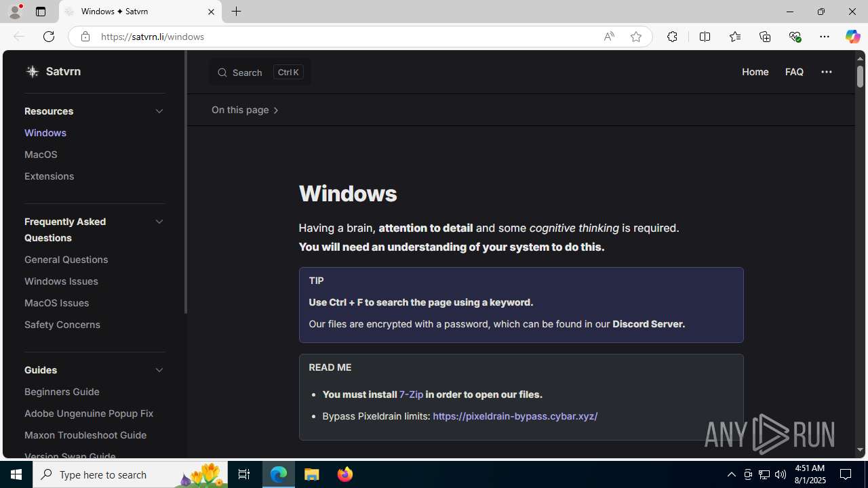Viewport: 868px width, 488px height.
Task: Open Collections in Edge toolbar
Action: click(x=764, y=37)
